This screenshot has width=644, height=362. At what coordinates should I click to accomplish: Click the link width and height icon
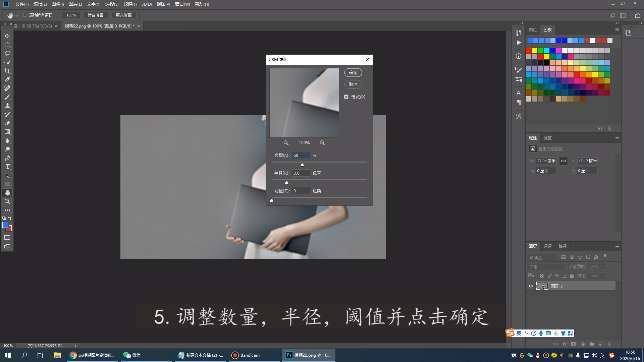tap(563, 161)
